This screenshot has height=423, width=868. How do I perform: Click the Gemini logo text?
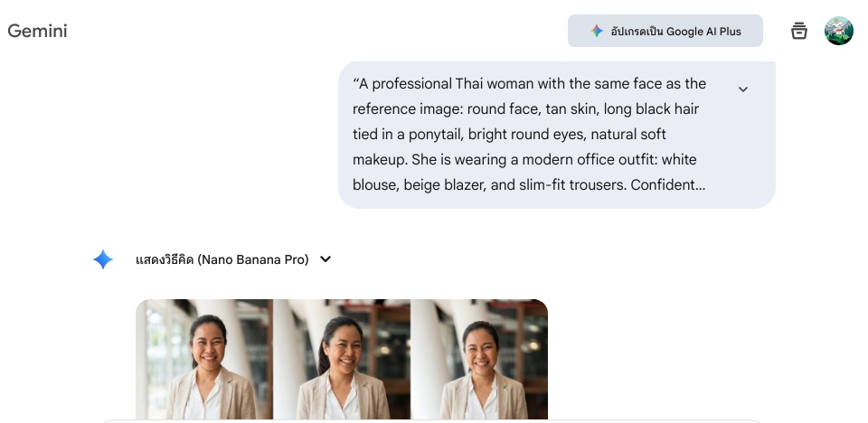[x=37, y=31]
